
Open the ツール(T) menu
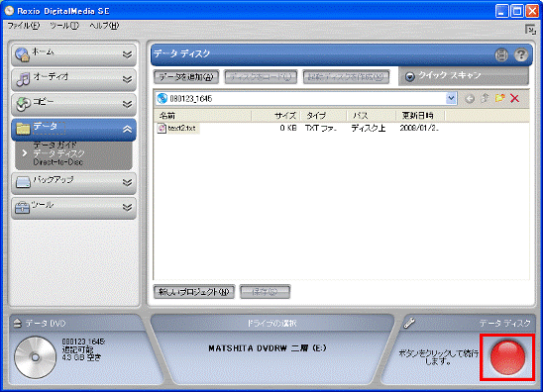pos(64,26)
